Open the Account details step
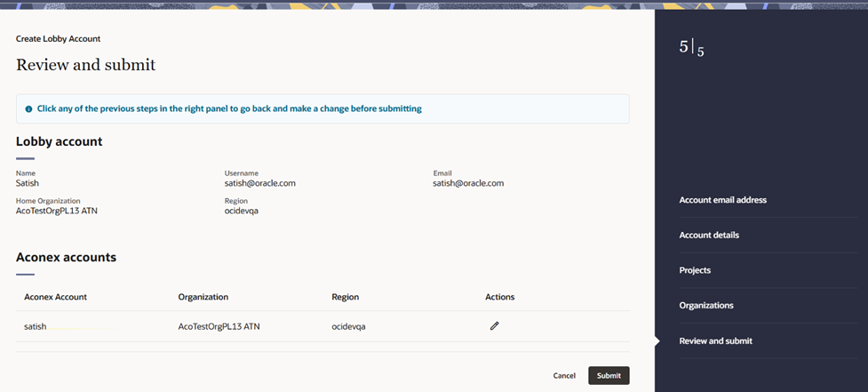Screen dimensions: 868x392 click(x=709, y=236)
